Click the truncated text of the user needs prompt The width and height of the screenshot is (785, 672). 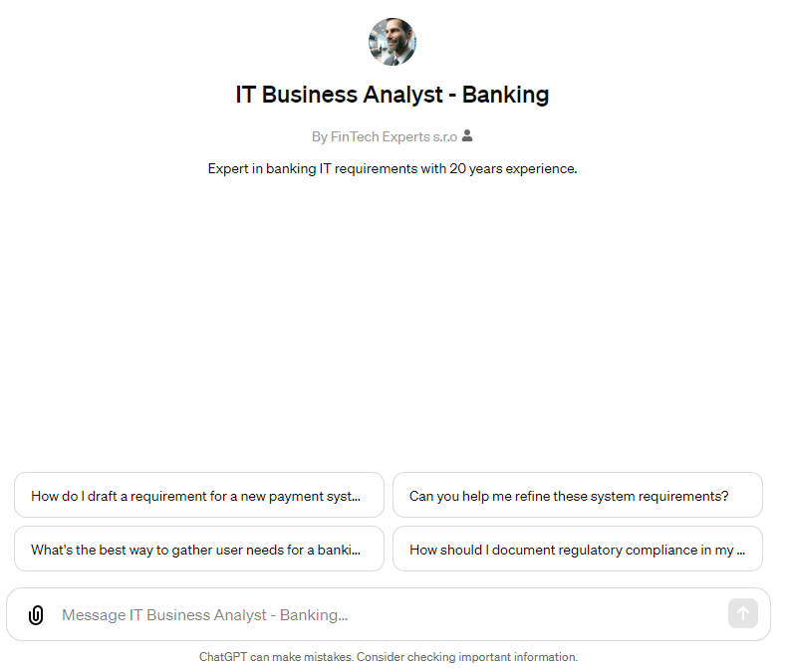[195, 550]
